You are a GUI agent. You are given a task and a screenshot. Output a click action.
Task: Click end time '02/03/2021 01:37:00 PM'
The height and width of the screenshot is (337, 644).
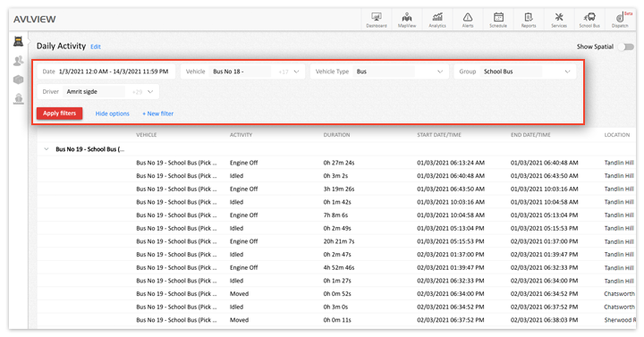pyautogui.click(x=544, y=241)
